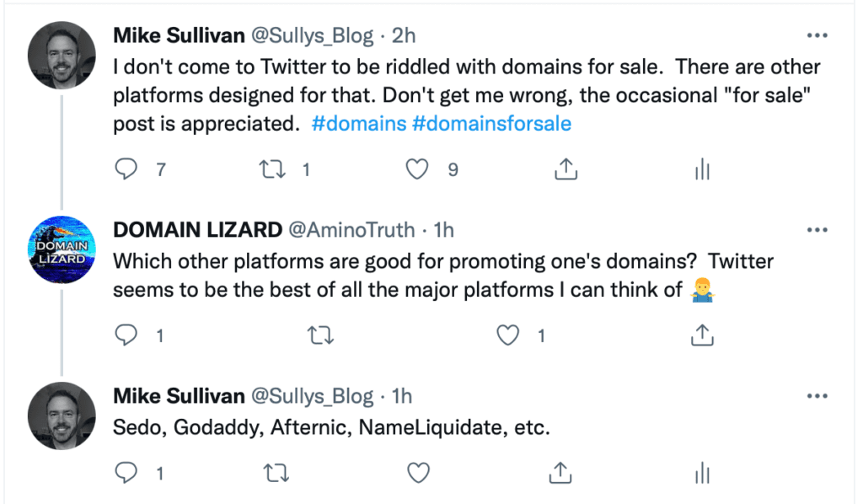Like DOMAIN LIZARD's tweet
Screen dimensions: 863x504
tap(507, 335)
